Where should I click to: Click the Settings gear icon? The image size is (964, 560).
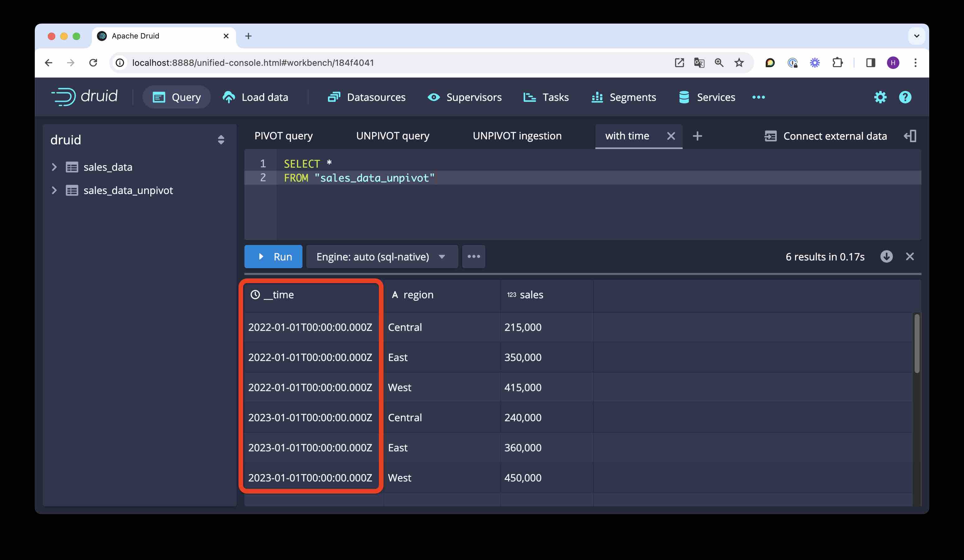pos(880,96)
